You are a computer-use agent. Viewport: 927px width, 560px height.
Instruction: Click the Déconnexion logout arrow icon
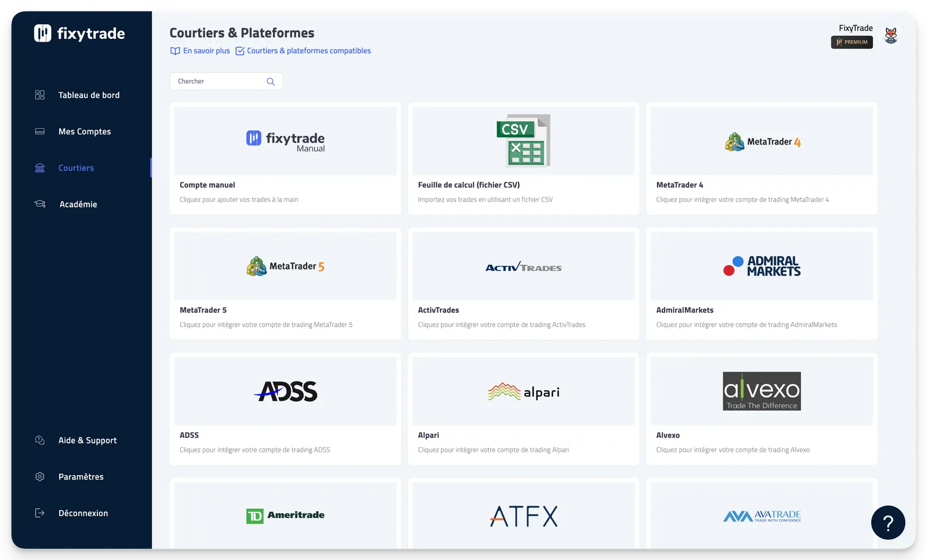coord(40,513)
